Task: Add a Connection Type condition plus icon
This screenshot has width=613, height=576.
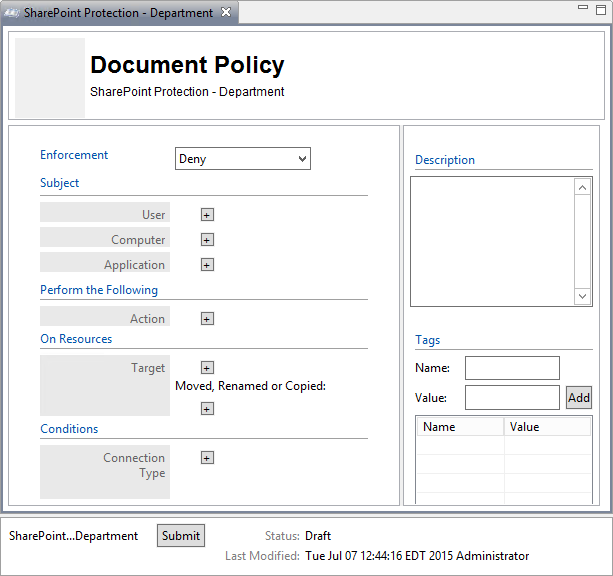Action: pos(207,458)
